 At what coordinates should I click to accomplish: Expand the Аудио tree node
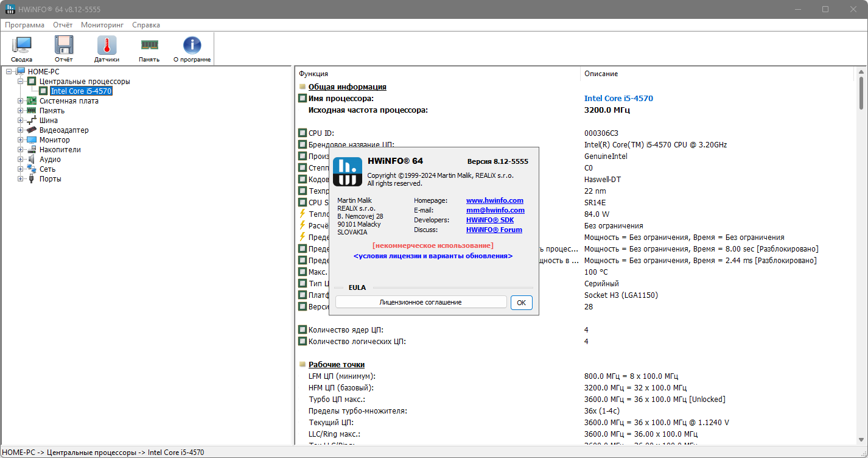pyautogui.click(x=21, y=160)
